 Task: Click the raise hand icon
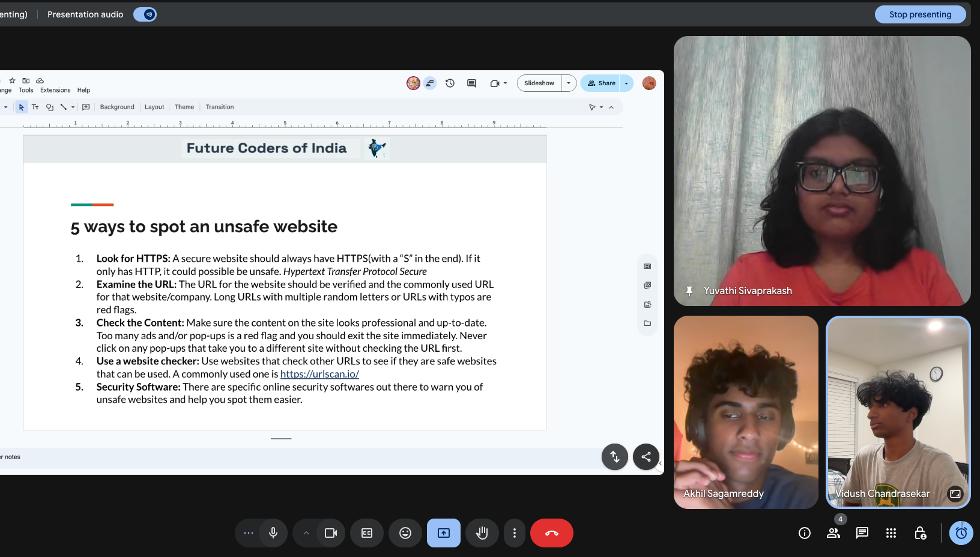click(482, 533)
